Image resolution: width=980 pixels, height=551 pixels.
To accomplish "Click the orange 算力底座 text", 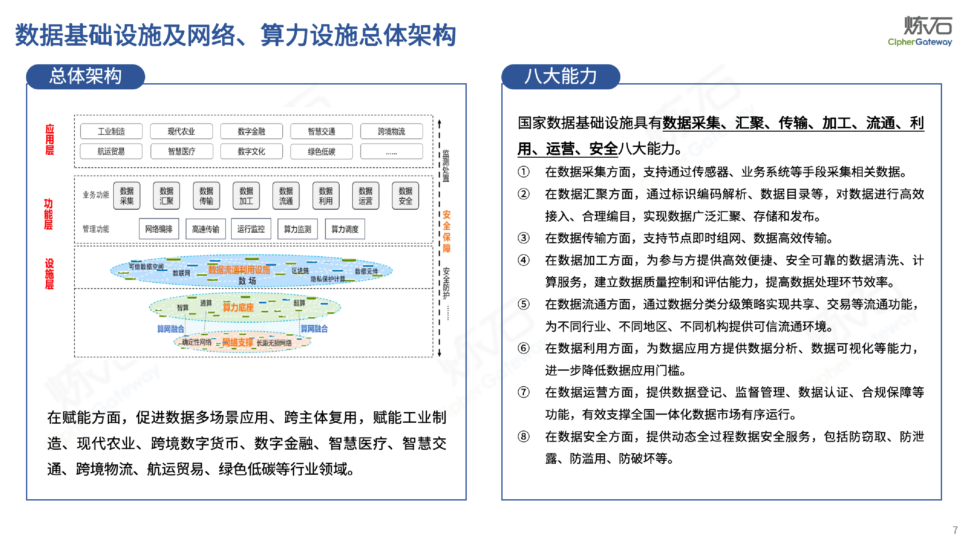I will (238, 307).
